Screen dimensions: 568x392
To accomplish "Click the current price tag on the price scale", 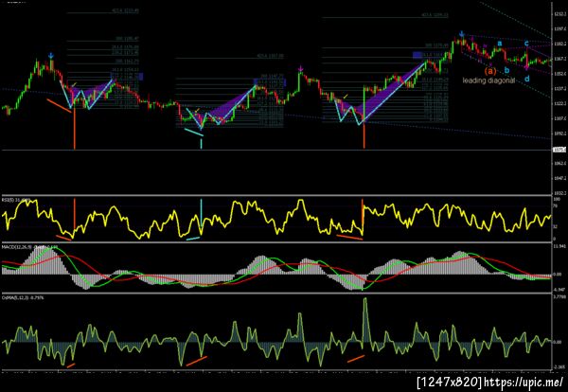I will point(559,150).
